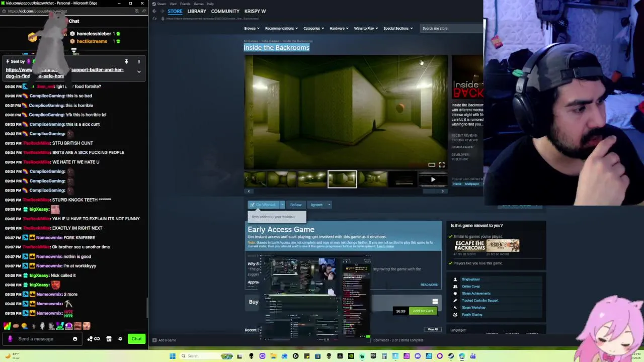The height and width of the screenshot is (362, 644).
Task: Select the video thumbnail with play icon
Action: pos(433,179)
